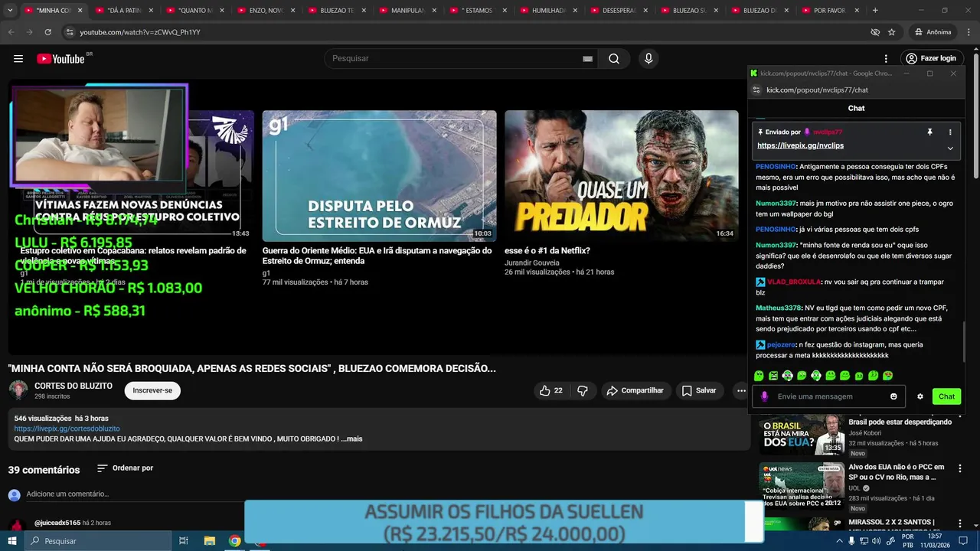The image size is (980, 551).
Task: Dislike the video with thumbs down
Action: [x=583, y=390]
